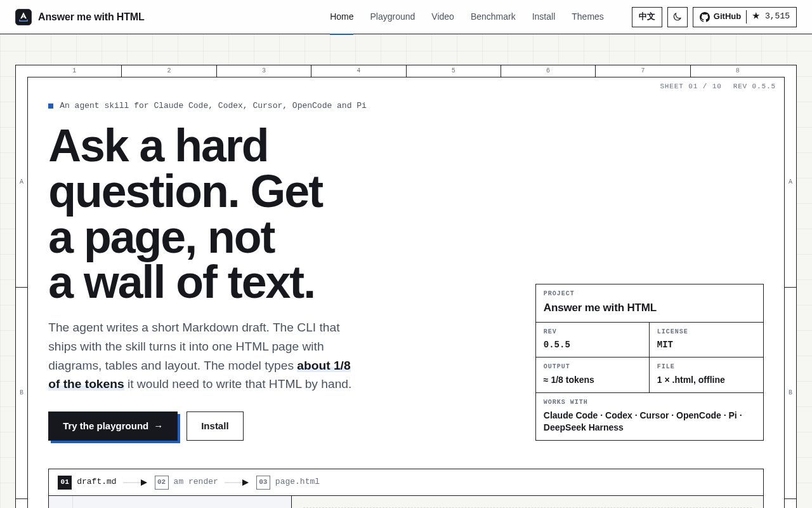The width and height of the screenshot is (812, 508).
Task: Select the 03 page.html step
Action: pyautogui.click(x=288, y=482)
